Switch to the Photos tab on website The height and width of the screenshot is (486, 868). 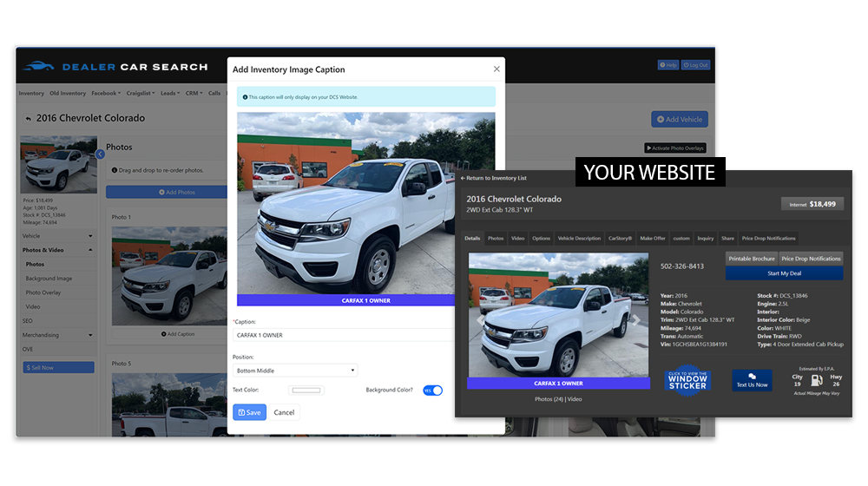tap(496, 239)
